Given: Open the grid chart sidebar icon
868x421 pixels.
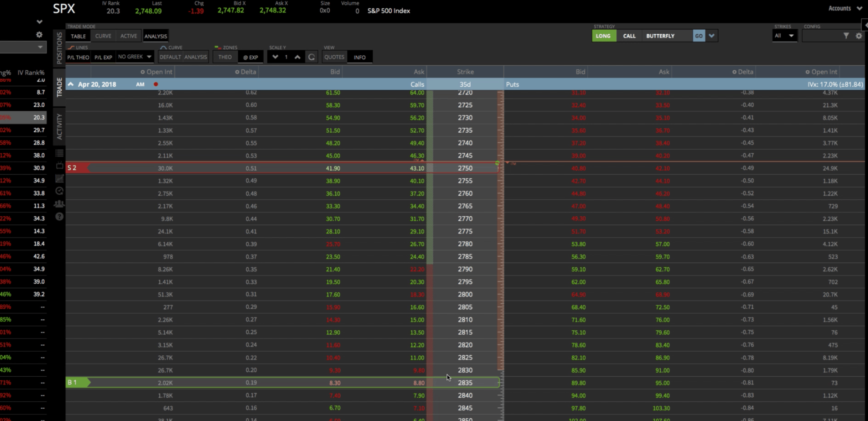Looking at the screenshot, I should coord(59,178).
